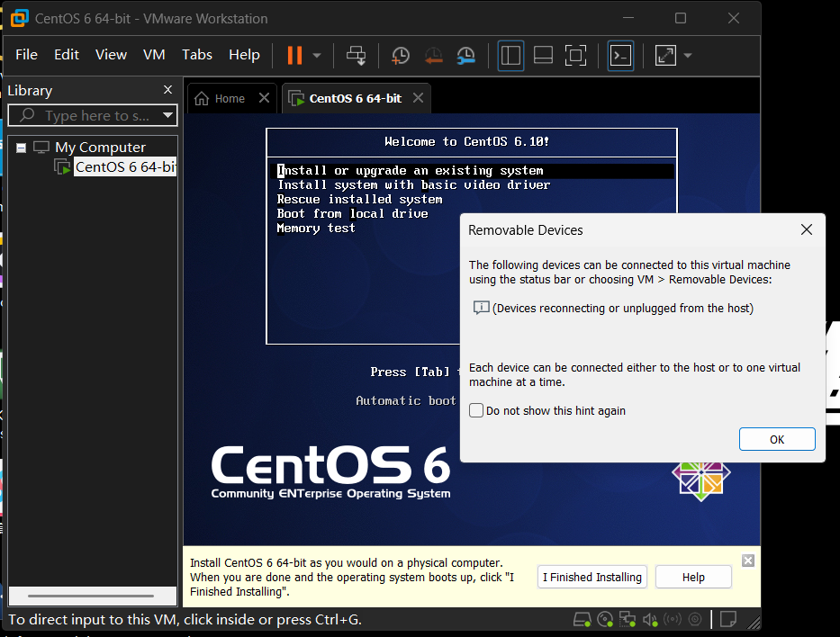Image resolution: width=840 pixels, height=637 pixels.
Task: Click the VM icon on CentOS tab
Action: pos(296,98)
